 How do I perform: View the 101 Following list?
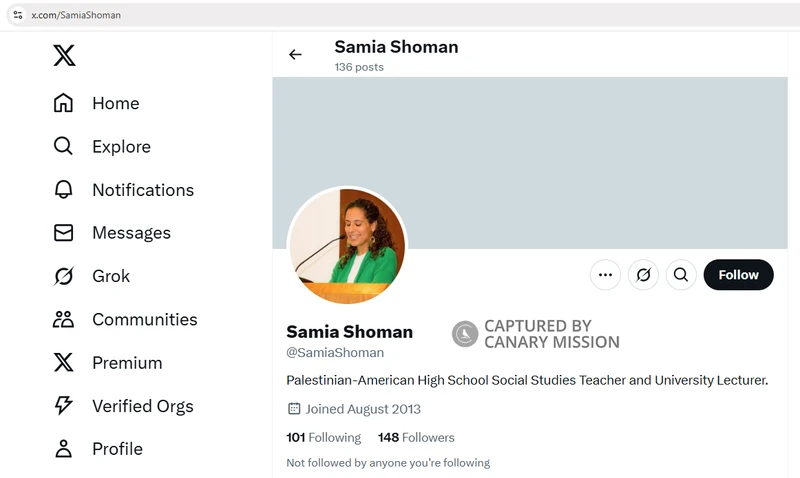pyautogui.click(x=323, y=437)
